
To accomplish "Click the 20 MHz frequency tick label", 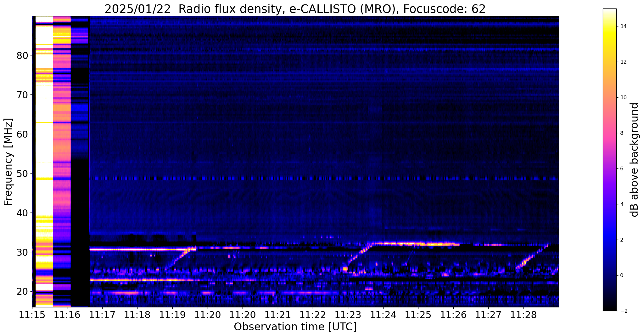I will (x=22, y=292).
